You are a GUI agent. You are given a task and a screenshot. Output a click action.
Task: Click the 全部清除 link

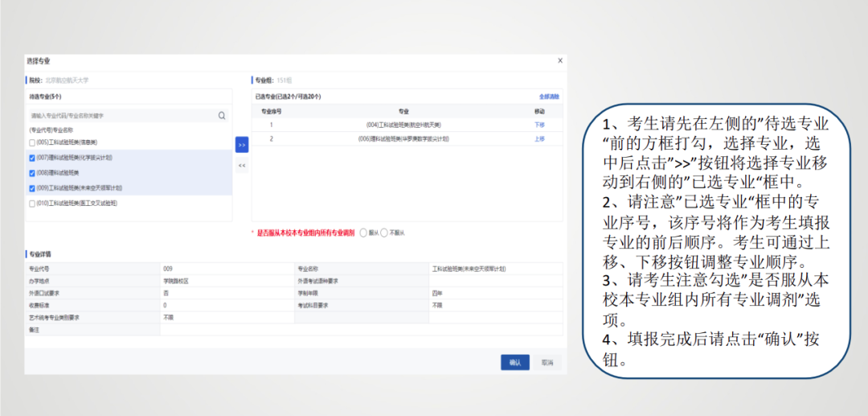[550, 96]
